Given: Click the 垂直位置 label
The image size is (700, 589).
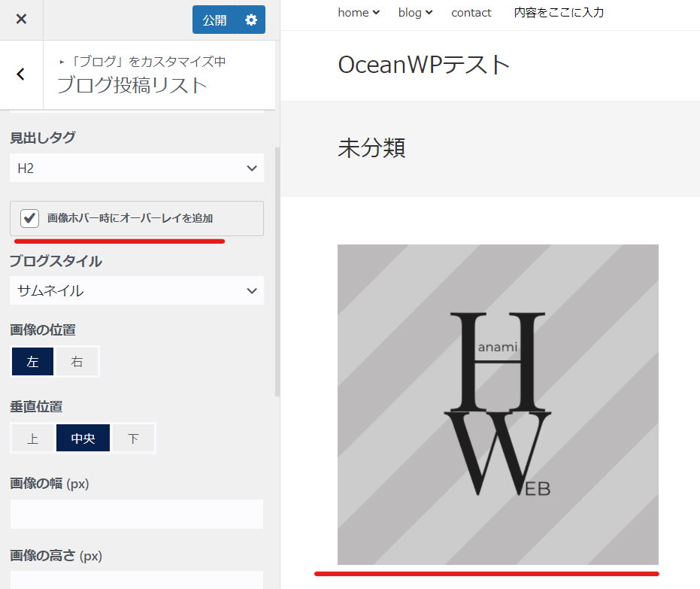Looking at the screenshot, I should [36, 406].
